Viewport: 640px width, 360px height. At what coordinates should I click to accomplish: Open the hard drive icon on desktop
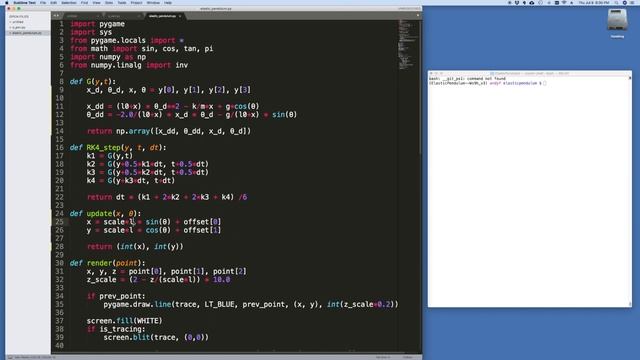click(617, 21)
